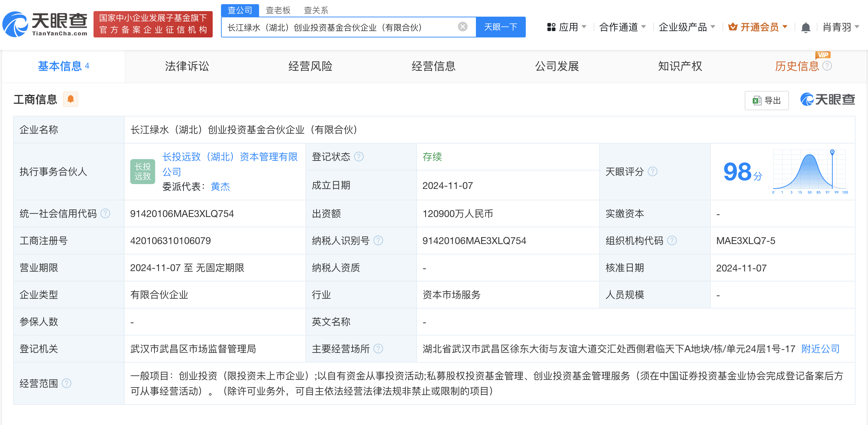
Task: Click the 长投远致 green company avatar
Action: (142, 172)
